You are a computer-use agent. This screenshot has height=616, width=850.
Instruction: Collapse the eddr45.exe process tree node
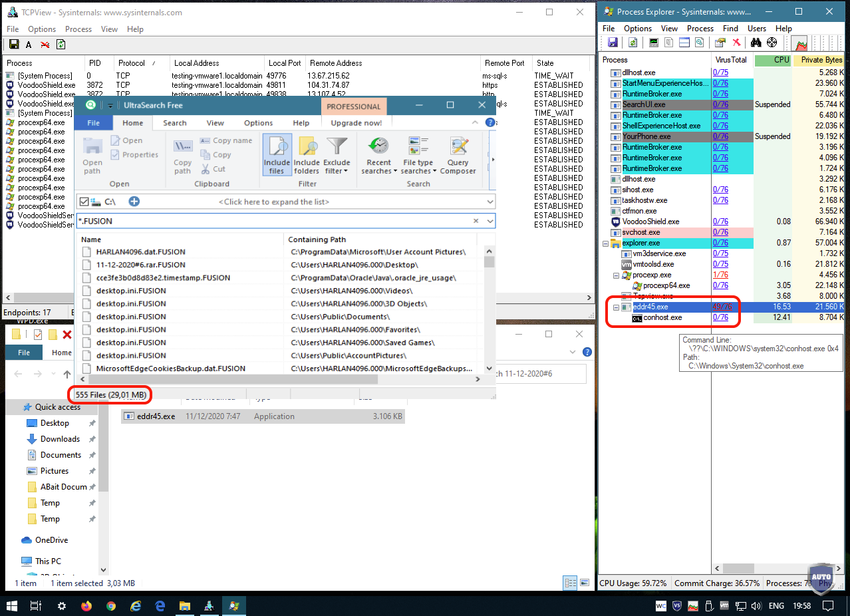(616, 307)
